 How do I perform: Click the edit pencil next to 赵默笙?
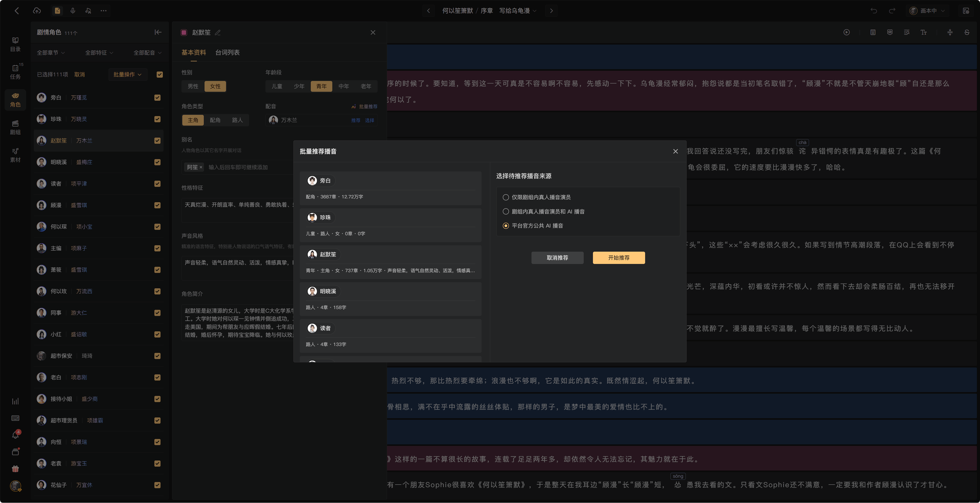[218, 33]
